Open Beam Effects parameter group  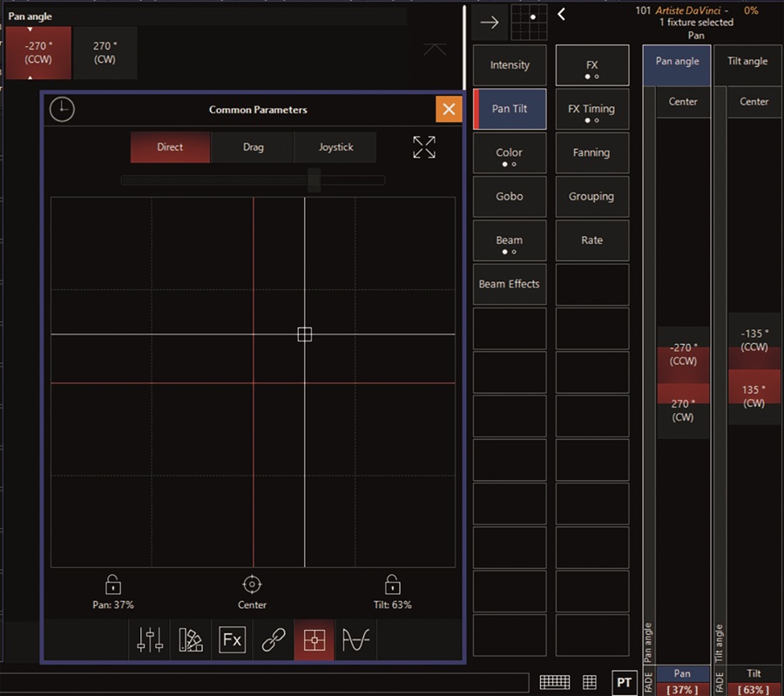click(x=510, y=284)
